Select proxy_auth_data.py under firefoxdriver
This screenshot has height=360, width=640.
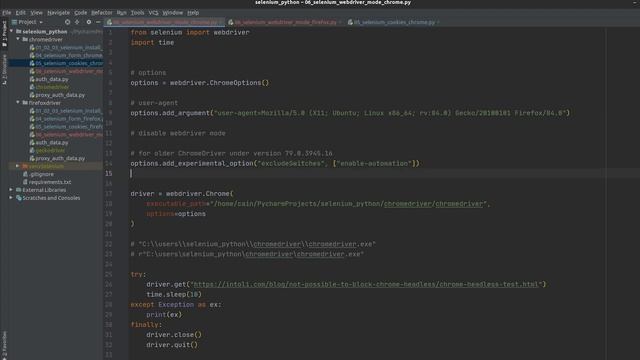pos(60,158)
